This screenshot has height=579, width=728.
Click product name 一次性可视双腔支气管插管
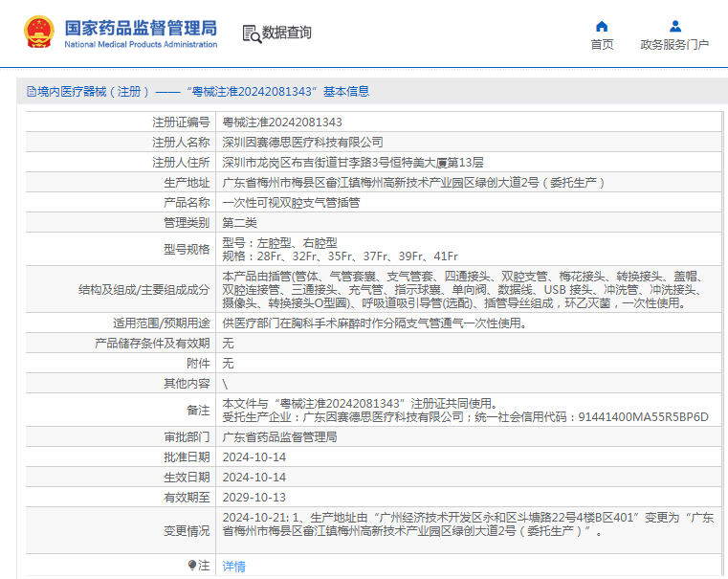291,203
